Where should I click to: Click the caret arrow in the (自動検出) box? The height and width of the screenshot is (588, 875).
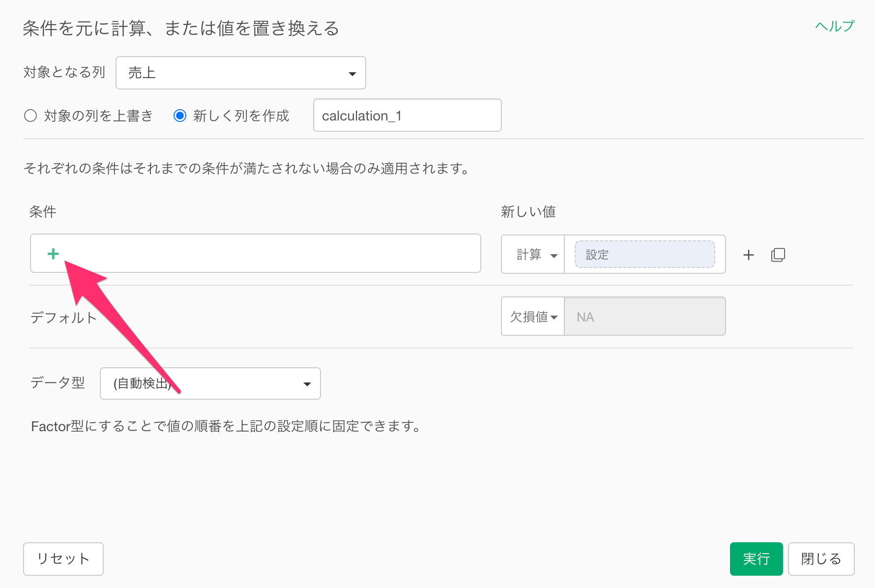[x=307, y=384]
